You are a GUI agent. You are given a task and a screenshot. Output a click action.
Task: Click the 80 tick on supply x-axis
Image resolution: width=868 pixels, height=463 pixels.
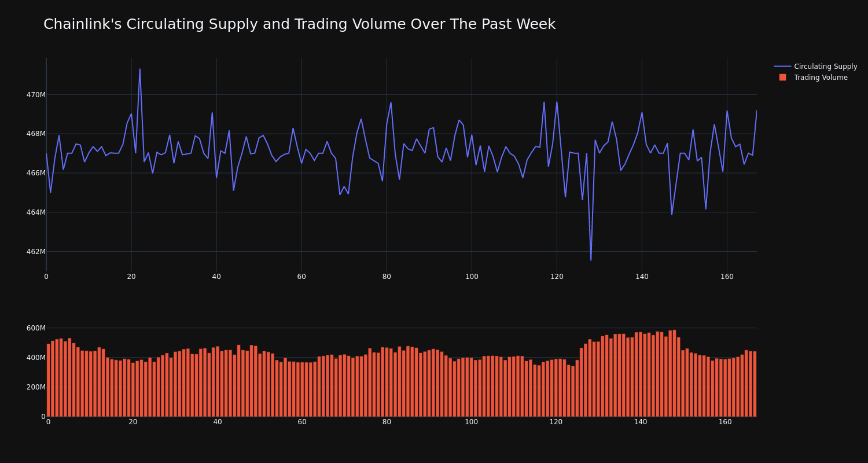[387, 277]
